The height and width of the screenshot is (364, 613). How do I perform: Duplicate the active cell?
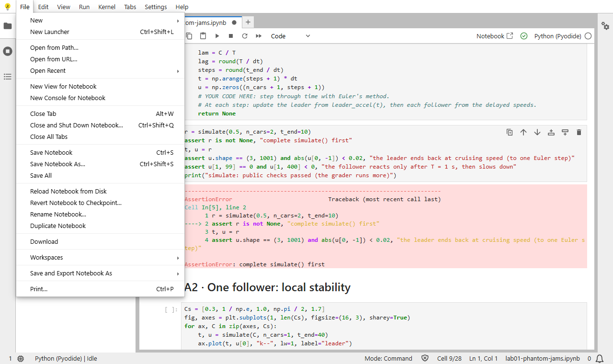point(510,132)
